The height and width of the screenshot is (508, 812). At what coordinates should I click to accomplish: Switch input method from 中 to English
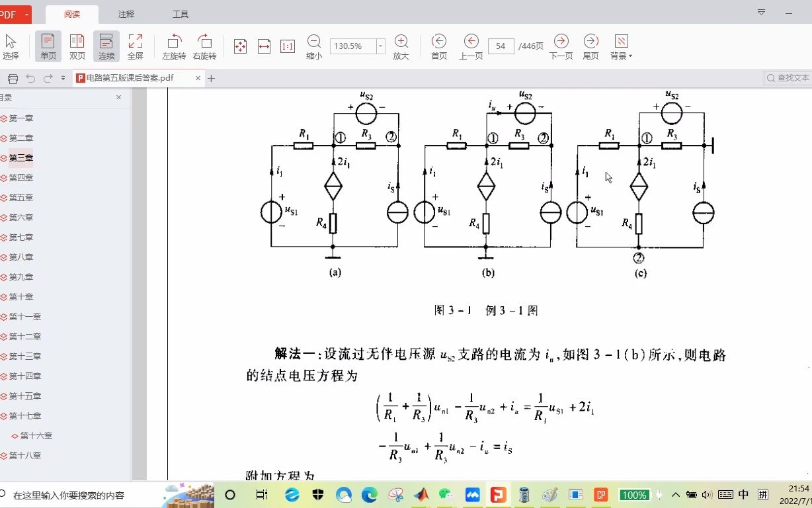click(x=745, y=494)
